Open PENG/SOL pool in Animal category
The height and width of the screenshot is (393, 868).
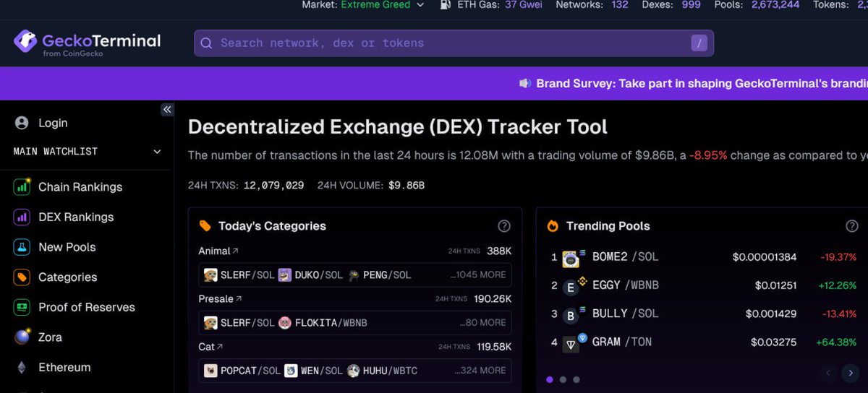(379, 275)
